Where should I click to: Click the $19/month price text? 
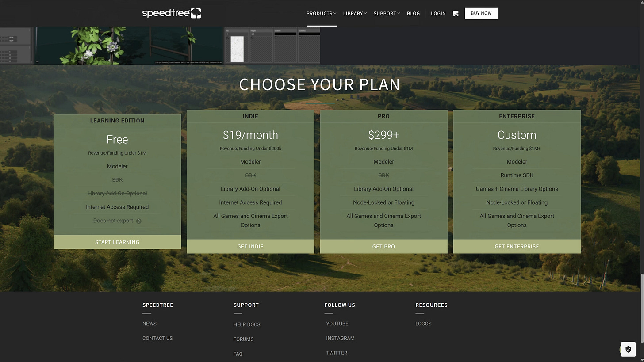[250, 135]
